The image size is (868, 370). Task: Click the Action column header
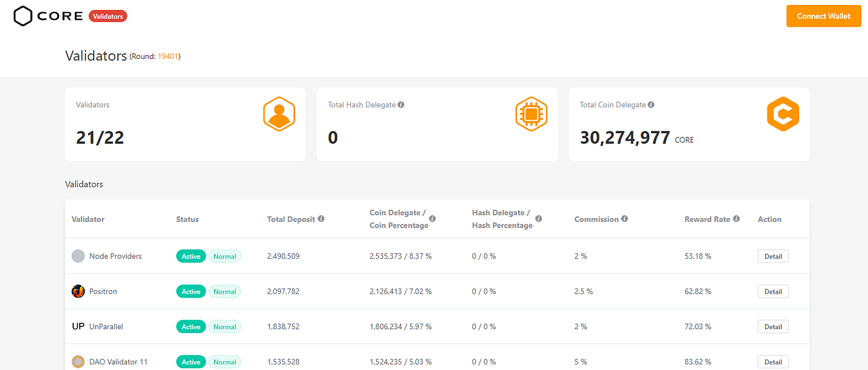(769, 219)
